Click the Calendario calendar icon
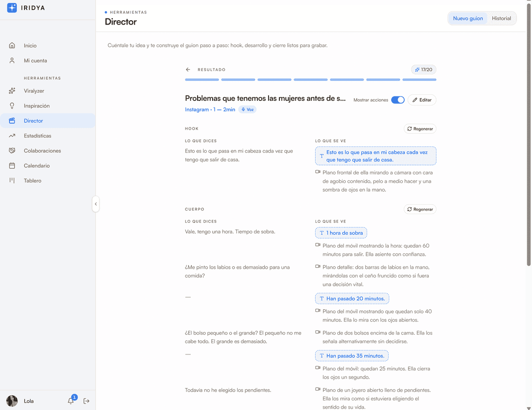This screenshot has height=410, width=532. (x=12, y=166)
